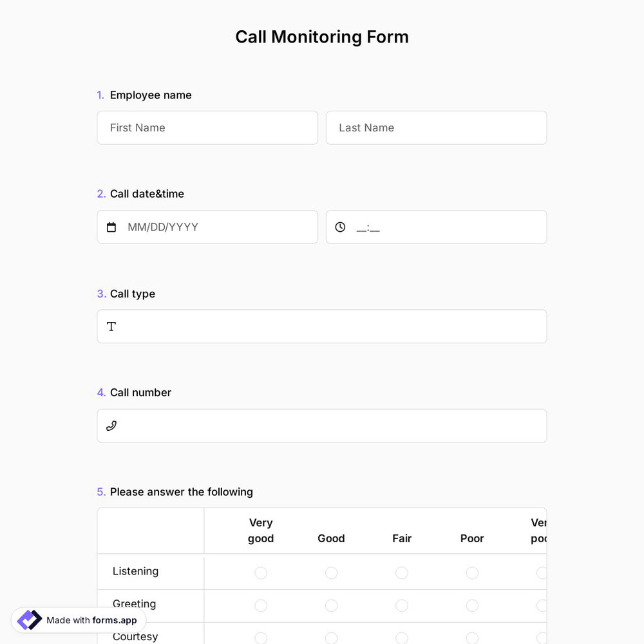Mark Greeting as Very good
Viewport: 644px width, 644px height.
click(x=261, y=605)
